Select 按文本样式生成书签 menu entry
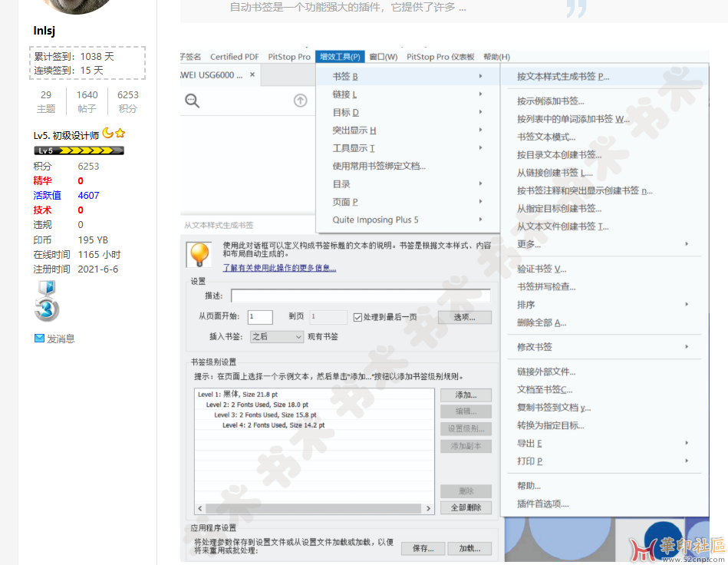 563,77
